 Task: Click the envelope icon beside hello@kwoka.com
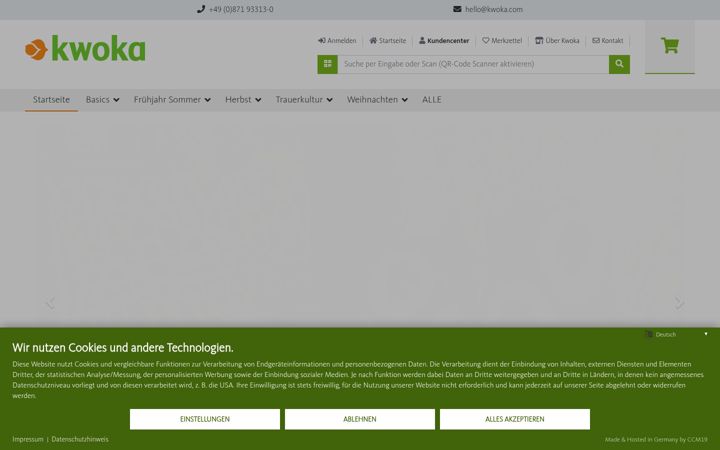click(457, 9)
